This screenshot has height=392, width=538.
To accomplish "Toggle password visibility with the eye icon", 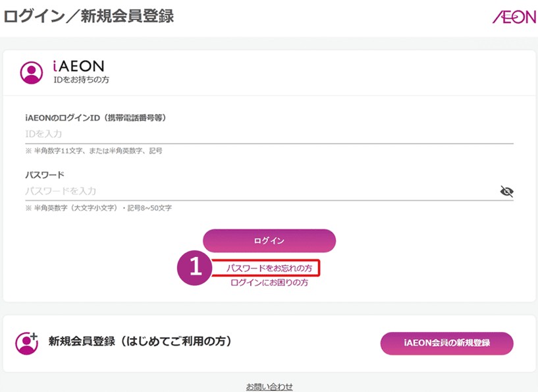I will pos(506,191).
